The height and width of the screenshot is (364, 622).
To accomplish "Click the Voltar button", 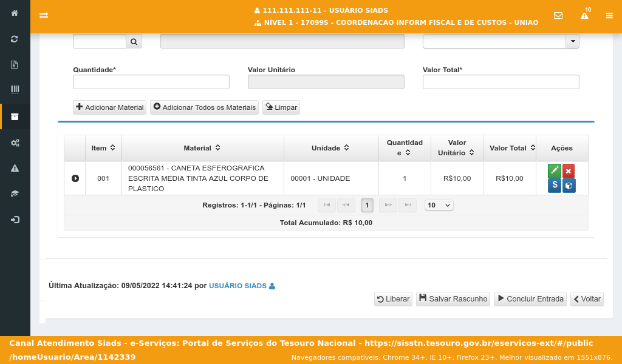I will click(x=587, y=299).
